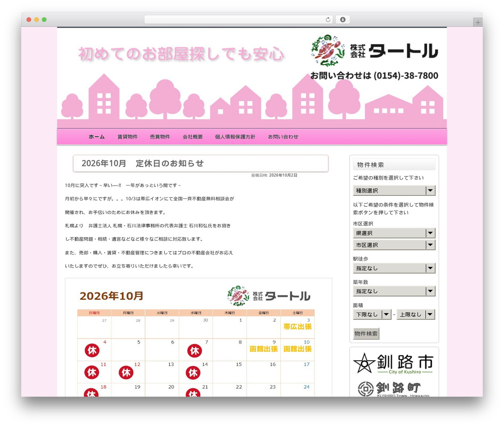Image resolution: width=504 pixels, height=427 pixels.
Task: Click the 休 mark on October 11
Action: (x=92, y=372)
